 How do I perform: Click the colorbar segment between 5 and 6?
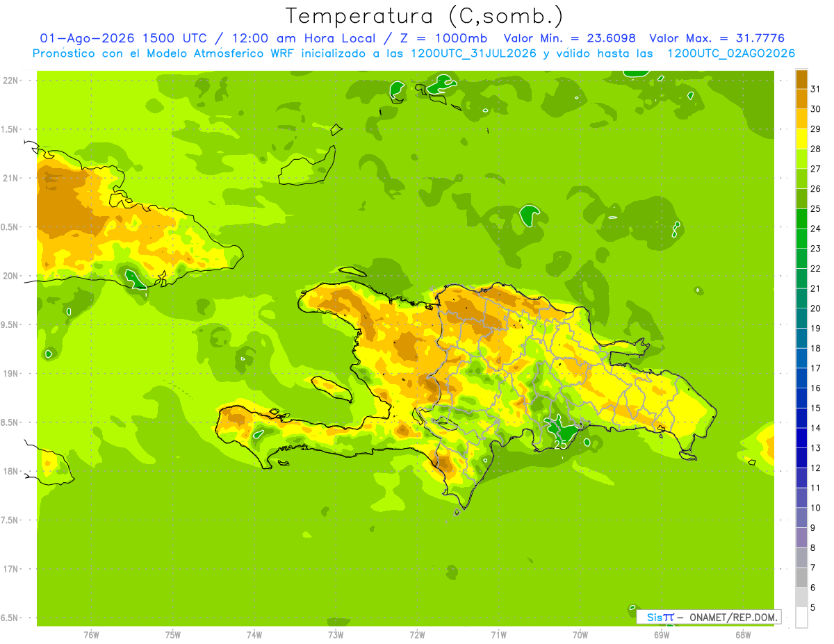801,597
